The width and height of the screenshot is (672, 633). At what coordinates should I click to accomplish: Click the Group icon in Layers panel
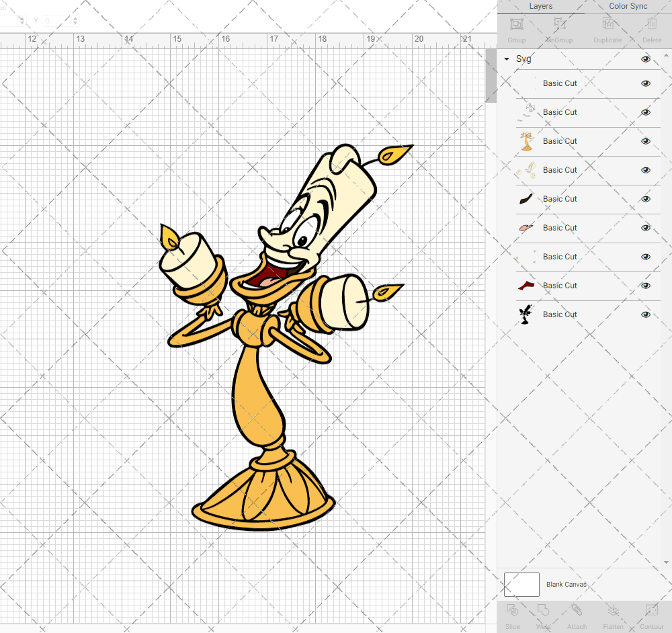(x=516, y=24)
